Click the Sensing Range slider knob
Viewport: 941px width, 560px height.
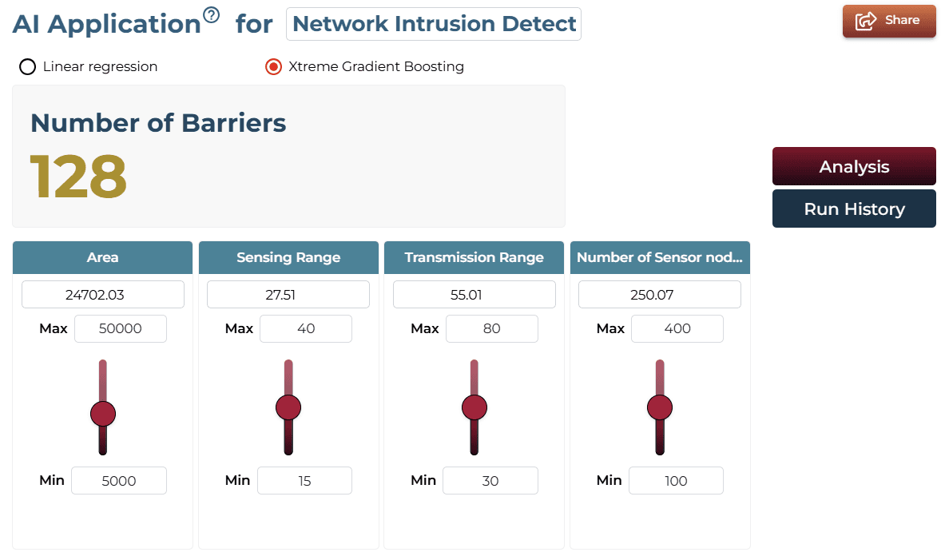click(x=288, y=407)
